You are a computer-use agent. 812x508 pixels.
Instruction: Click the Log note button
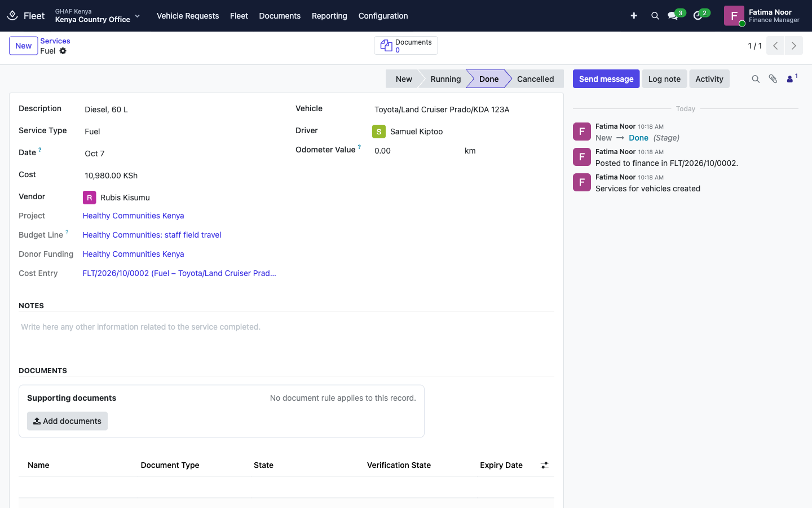[664, 79]
